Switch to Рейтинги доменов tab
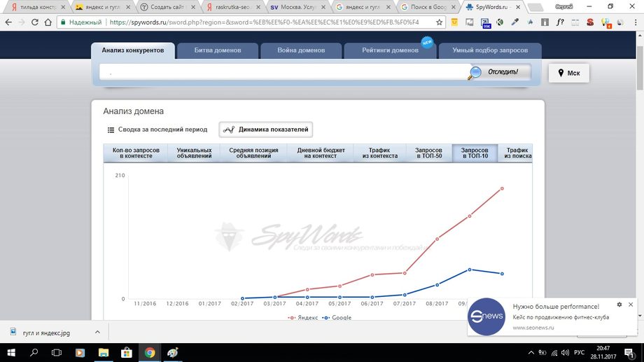644x362 pixels. pos(390,50)
